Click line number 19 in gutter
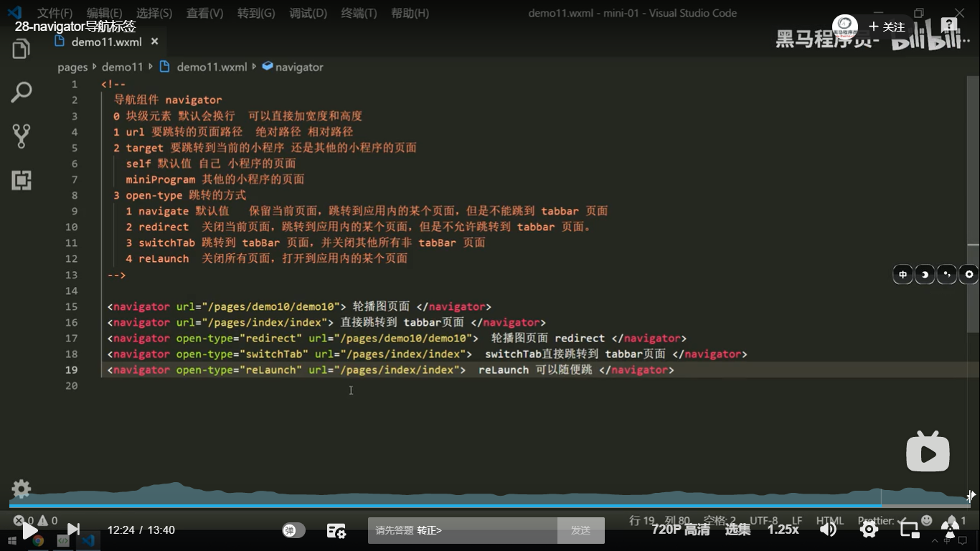Image resolution: width=980 pixels, height=551 pixels. (x=71, y=369)
